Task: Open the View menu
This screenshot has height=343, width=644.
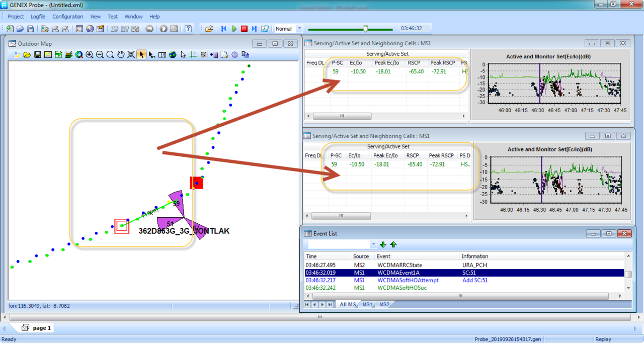Action: [95, 17]
